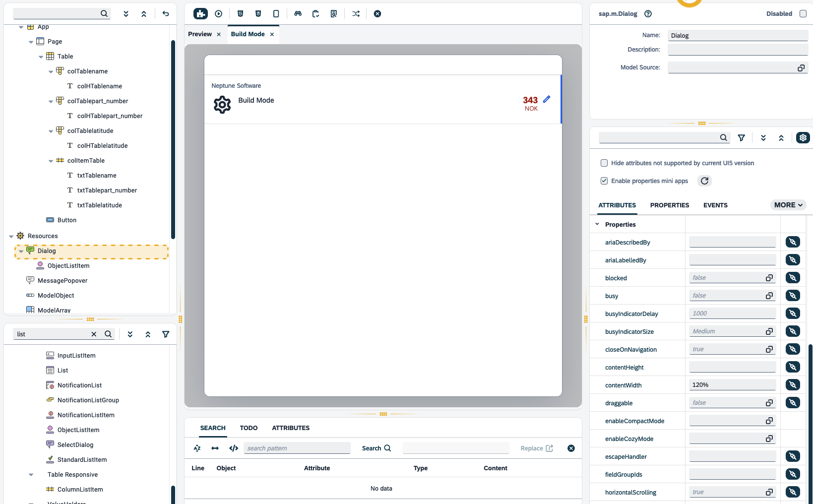Click the pencil edit icon next to 343
This screenshot has height=504, width=813.
[547, 99]
